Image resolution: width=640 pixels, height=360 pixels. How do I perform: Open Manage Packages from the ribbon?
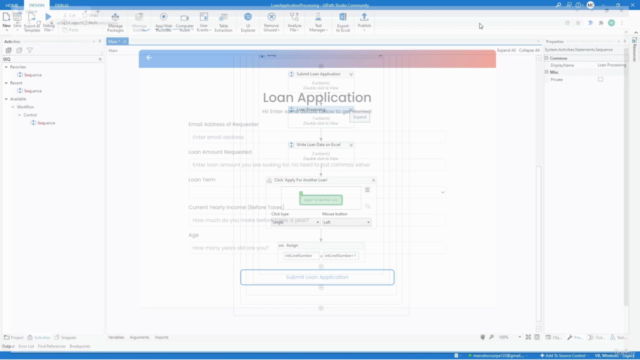click(115, 22)
